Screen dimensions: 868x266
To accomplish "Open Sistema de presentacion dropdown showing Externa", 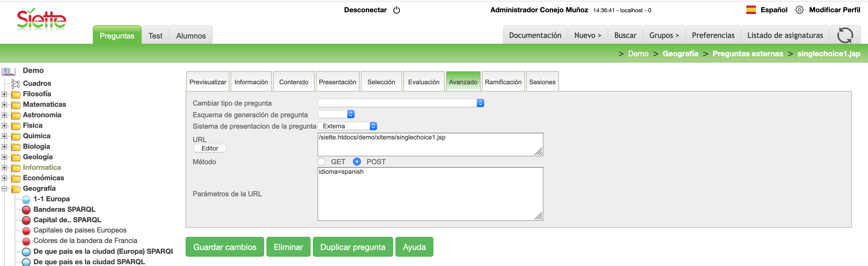I will click(347, 126).
